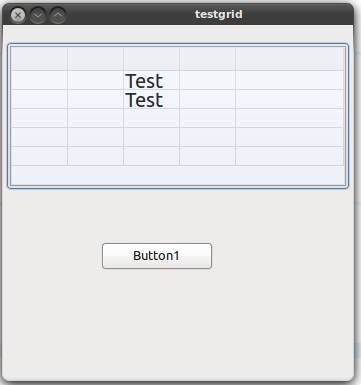Click the Button1 button
Image resolution: width=361 pixels, height=385 pixels.
pyautogui.click(x=157, y=256)
